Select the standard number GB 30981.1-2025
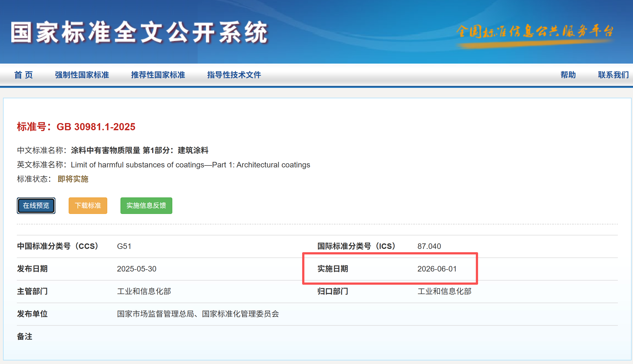The width and height of the screenshot is (633, 364). coord(96,127)
